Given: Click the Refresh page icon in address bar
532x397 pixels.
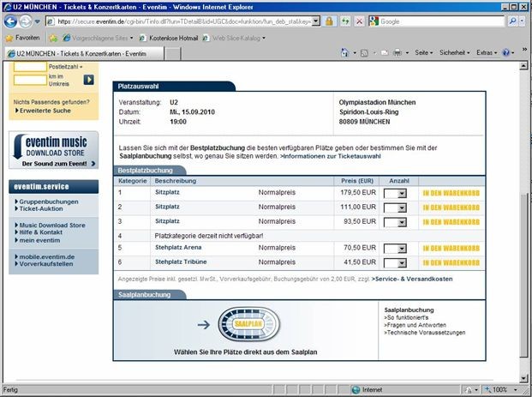Looking at the screenshot, I should coord(344,21).
